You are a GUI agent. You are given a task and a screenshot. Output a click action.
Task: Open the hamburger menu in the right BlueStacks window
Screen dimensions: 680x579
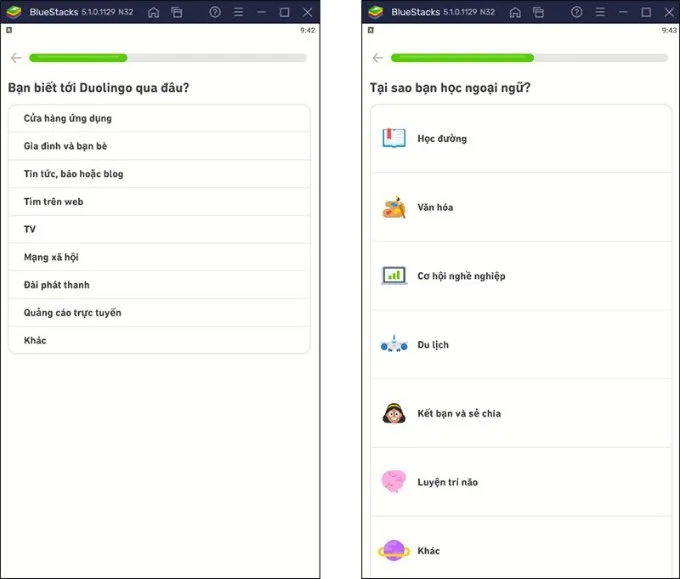(x=600, y=12)
